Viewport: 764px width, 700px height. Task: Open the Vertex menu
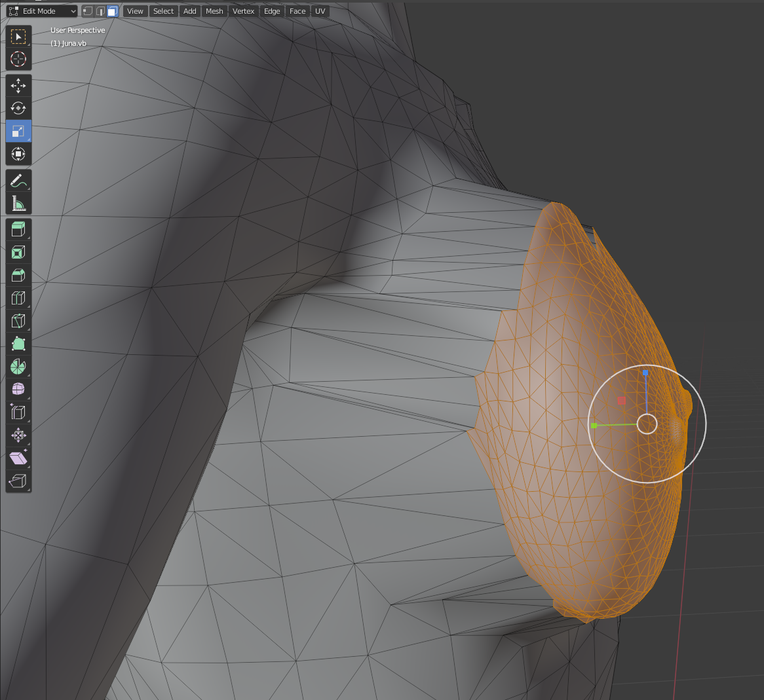tap(243, 11)
